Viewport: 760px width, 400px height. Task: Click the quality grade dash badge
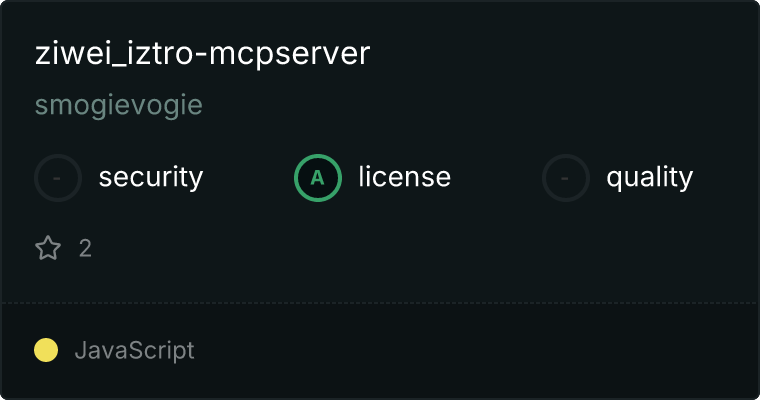(566, 178)
